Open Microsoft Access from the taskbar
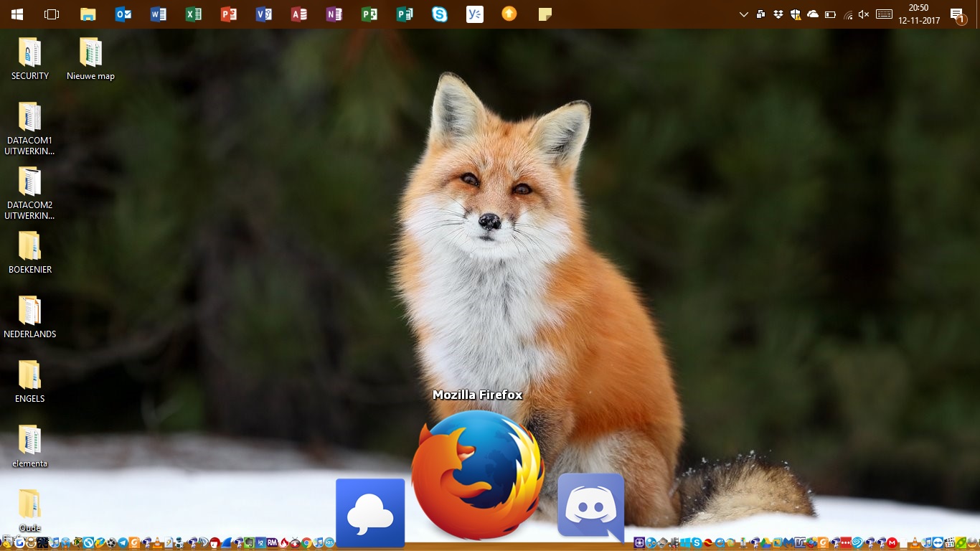The width and height of the screenshot is (980, 551). pos(299,14)
